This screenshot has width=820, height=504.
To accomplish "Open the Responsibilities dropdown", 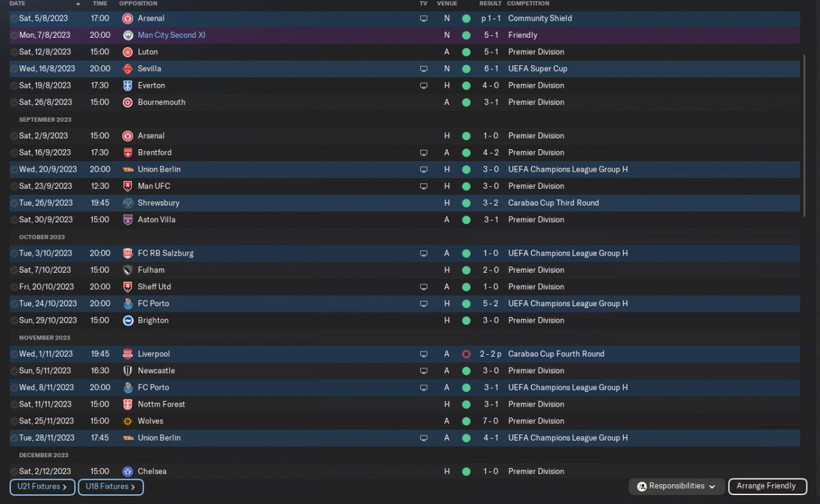I will coord(676,486).
